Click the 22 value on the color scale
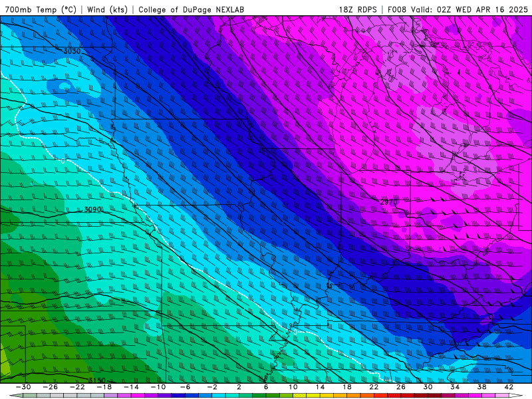Viewport: 532px width, 399px height. pos(374,387)
